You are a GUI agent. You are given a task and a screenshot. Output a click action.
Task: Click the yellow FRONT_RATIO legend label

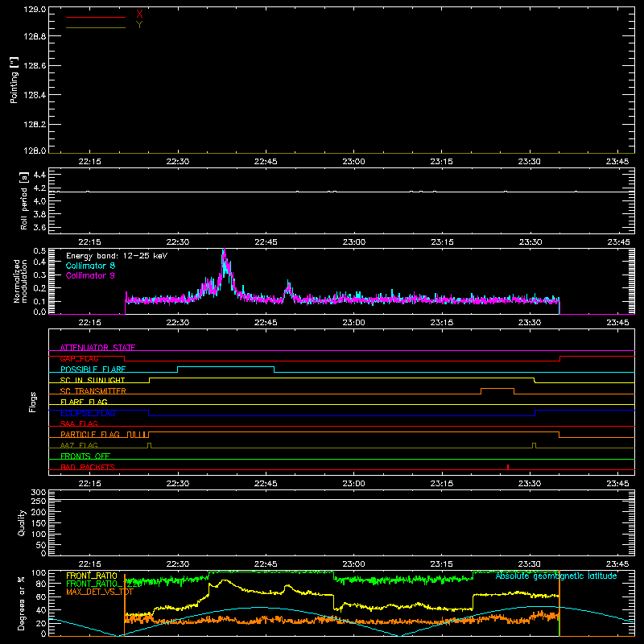click(92, 576)
